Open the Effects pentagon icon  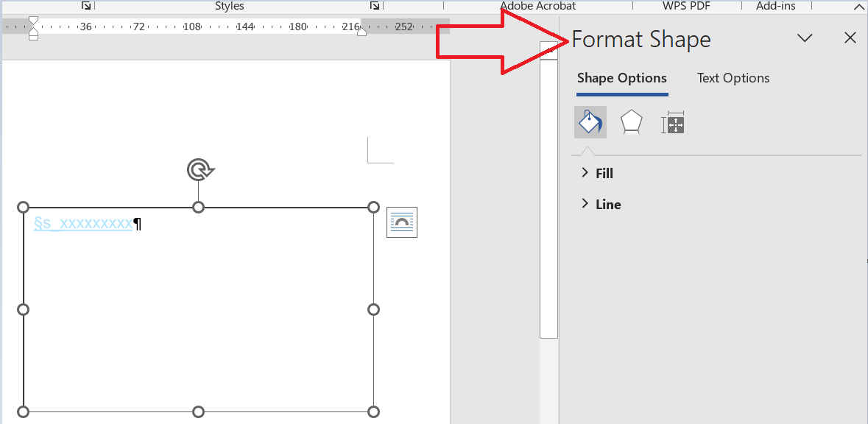click(631, 122)
